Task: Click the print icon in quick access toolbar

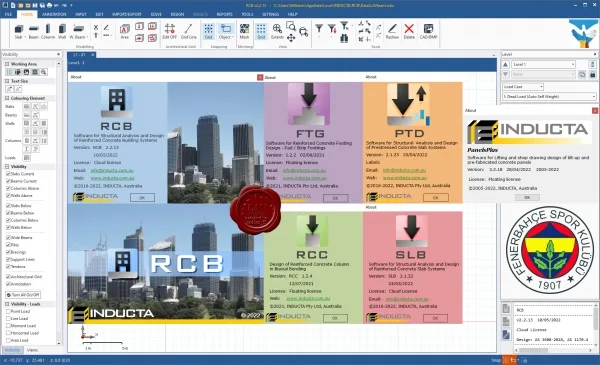Action: coord(48,5)
